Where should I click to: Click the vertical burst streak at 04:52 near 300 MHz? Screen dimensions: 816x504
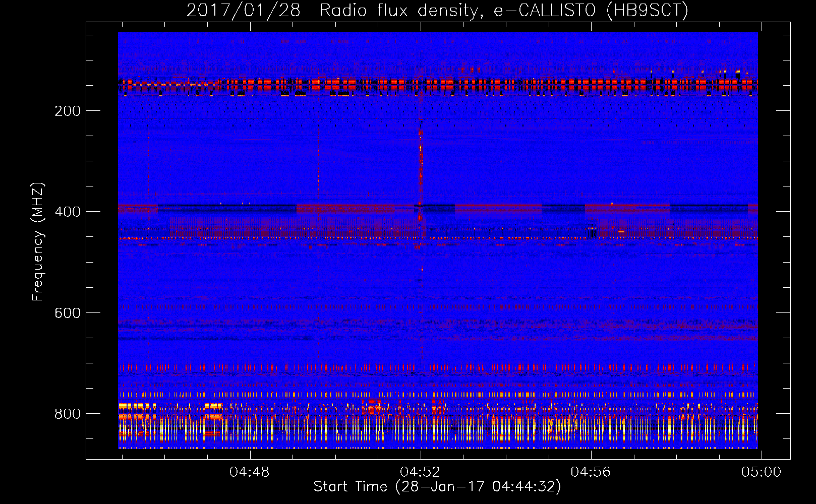(x=421, y=161)
